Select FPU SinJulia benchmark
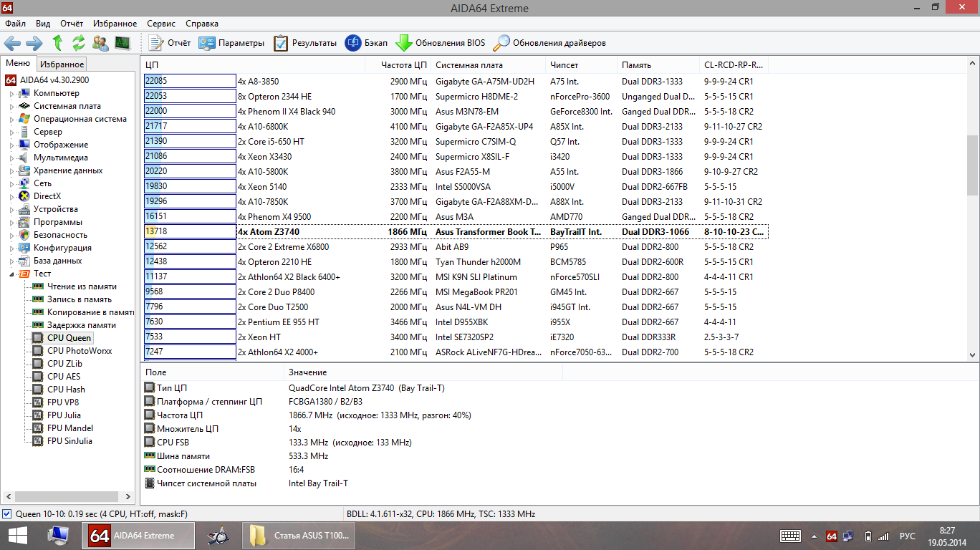980x550 pixels. 69,441
